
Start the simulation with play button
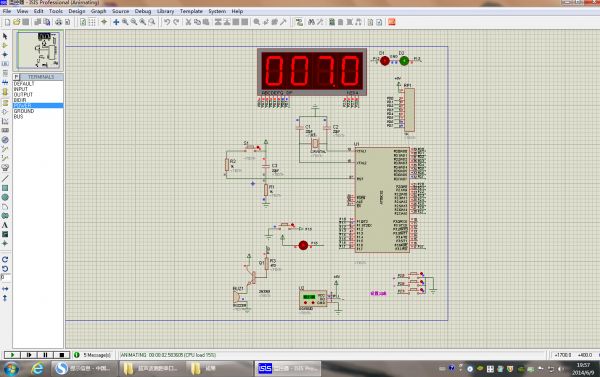click(x=12, y=355)
